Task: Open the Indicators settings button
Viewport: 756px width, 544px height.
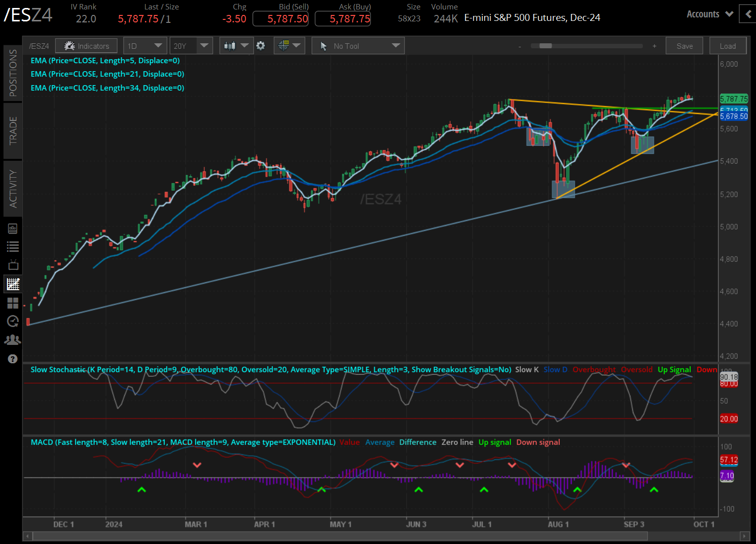Action: (86, 46)
